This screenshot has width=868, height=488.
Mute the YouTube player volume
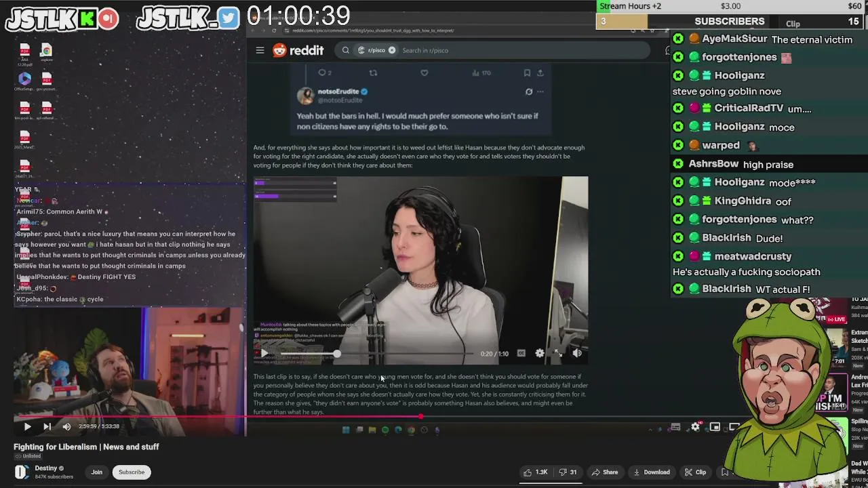click(x=66, y=426)
